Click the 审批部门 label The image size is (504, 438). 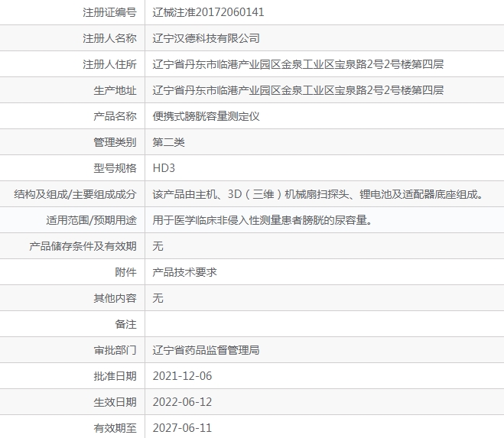pos(115,350)
